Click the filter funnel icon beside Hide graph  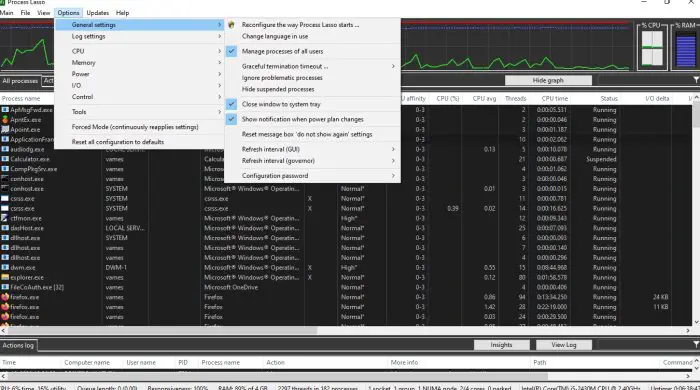pyautogui.click(x=696, y=80)
